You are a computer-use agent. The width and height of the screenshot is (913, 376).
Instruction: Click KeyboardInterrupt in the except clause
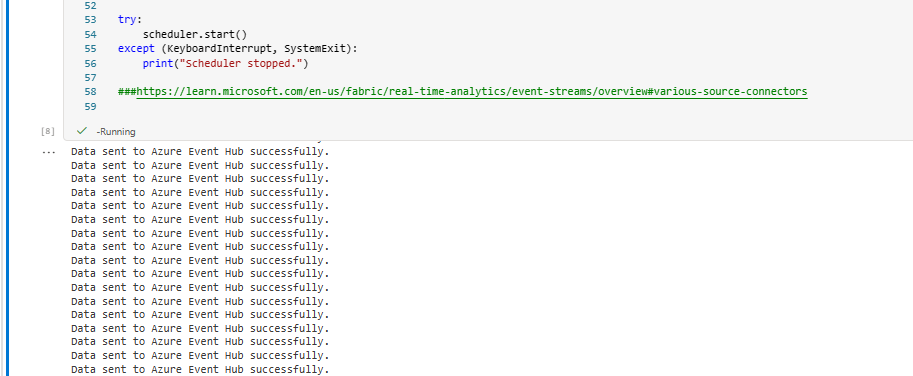point(219,49)
